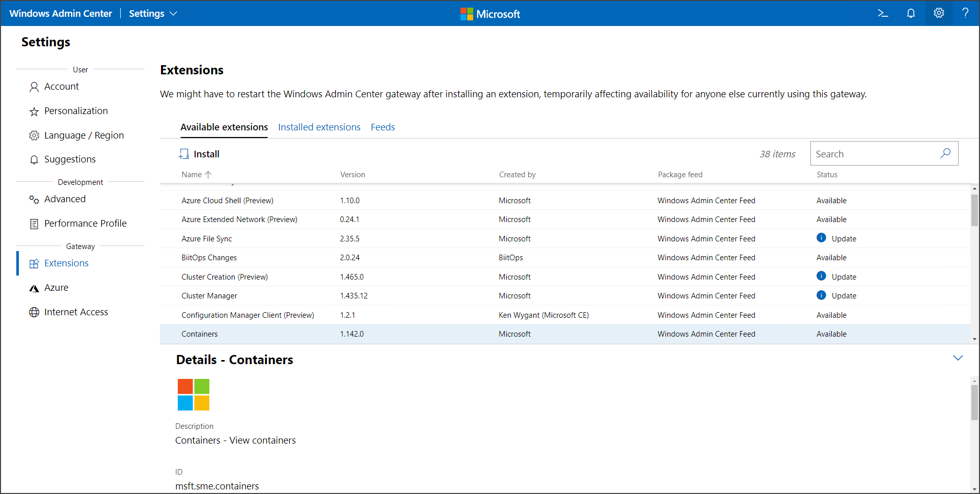Click the extensions list scrollbar

(974, 210)
